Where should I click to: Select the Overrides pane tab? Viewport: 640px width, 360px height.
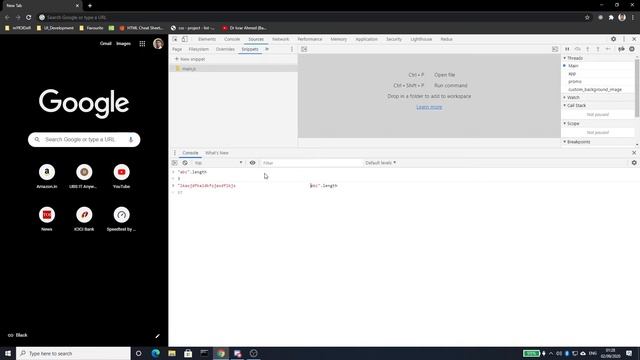point(225,49)
